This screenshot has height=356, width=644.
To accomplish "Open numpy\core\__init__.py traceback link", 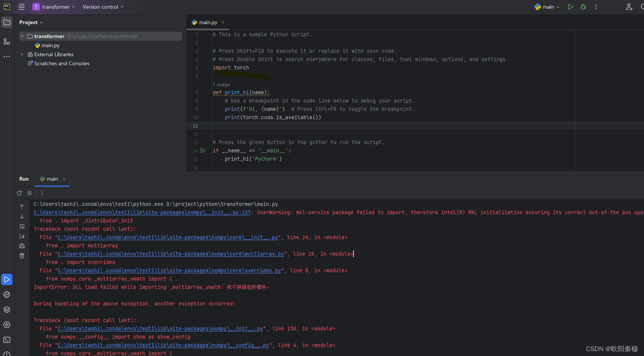I will pos(168,237).
